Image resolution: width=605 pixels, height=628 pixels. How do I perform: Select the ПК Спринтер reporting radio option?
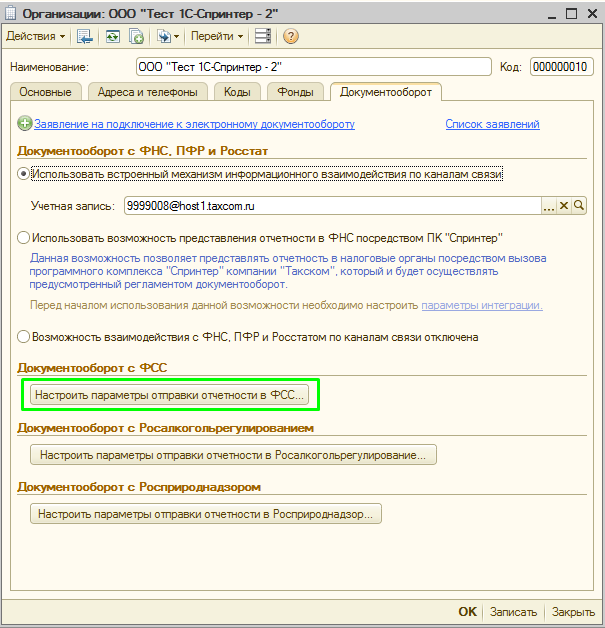pyautogui.click(x=24, y=238)
